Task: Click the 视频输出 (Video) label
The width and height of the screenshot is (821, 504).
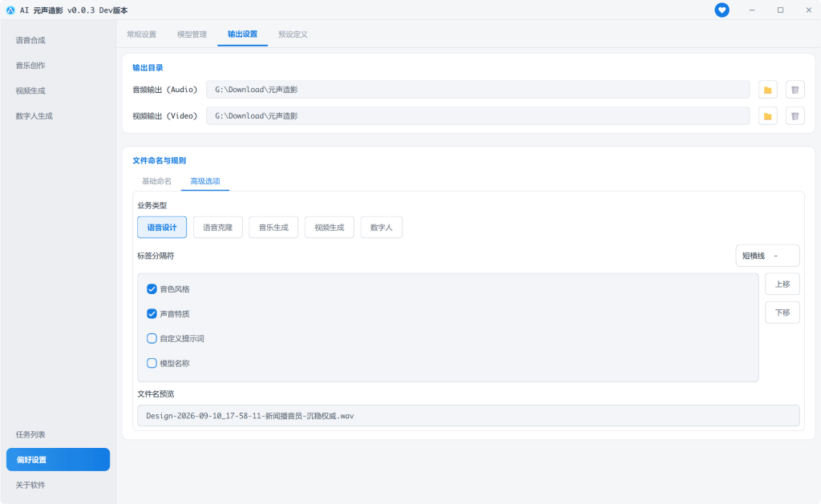Action: [165, 115]
